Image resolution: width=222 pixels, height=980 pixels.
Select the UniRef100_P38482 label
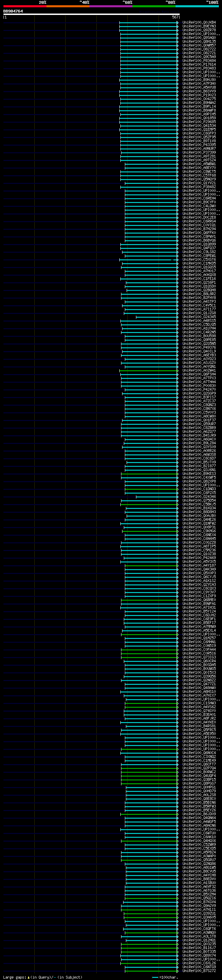[x=199, y=187]
